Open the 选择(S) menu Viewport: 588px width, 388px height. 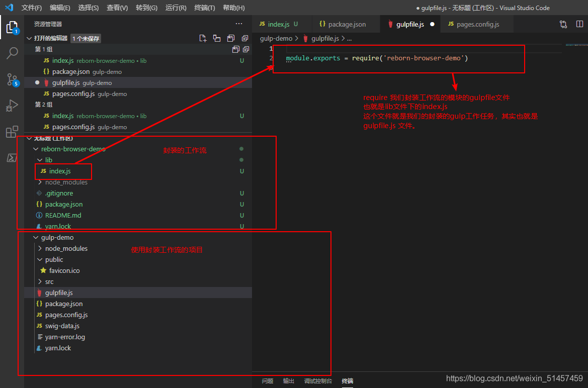tap(88, 8)
